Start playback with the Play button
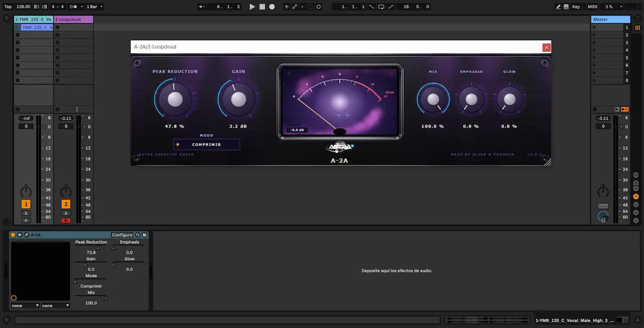This screenshot has height=328, width=644. tap(253, 7)
